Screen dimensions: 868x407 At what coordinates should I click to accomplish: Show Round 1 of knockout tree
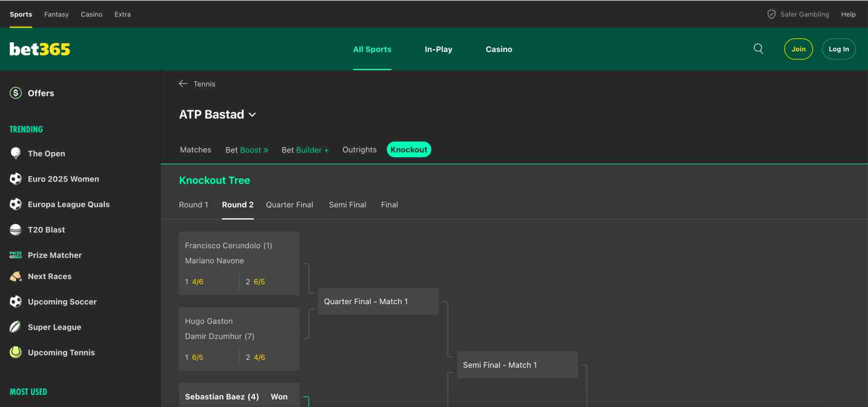tap(193, 205)
